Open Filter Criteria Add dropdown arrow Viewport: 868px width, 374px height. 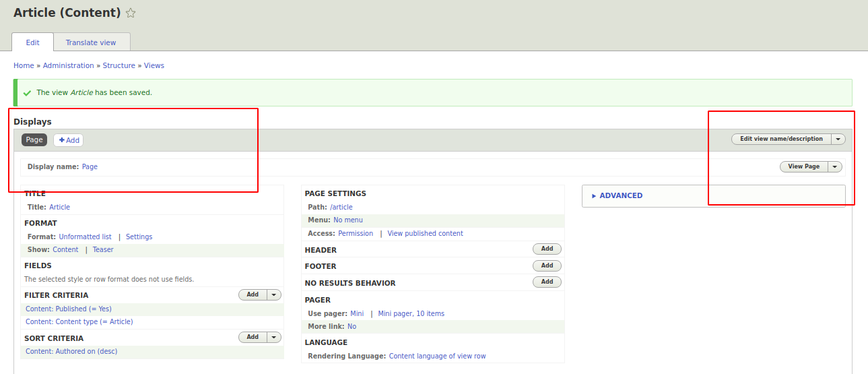(x=274, y=294)
